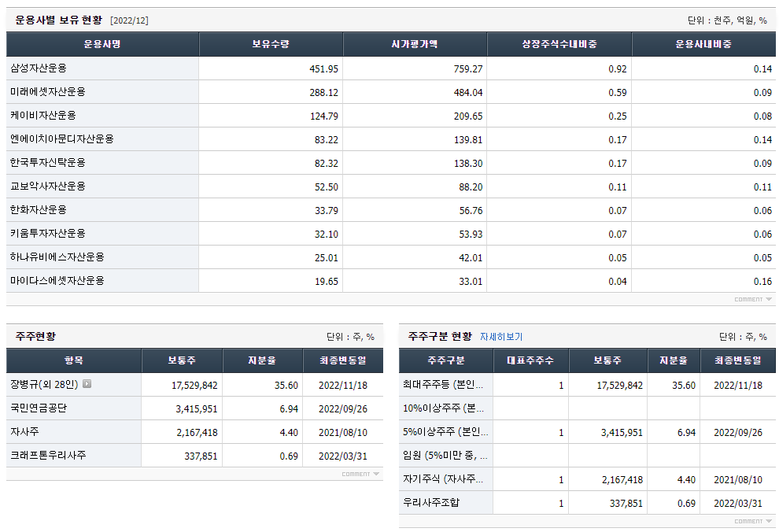Image resolution: width=779 pixels, height=532 pixels.
Task: Click the 시가평가액 column header
Action: point(415,44)
